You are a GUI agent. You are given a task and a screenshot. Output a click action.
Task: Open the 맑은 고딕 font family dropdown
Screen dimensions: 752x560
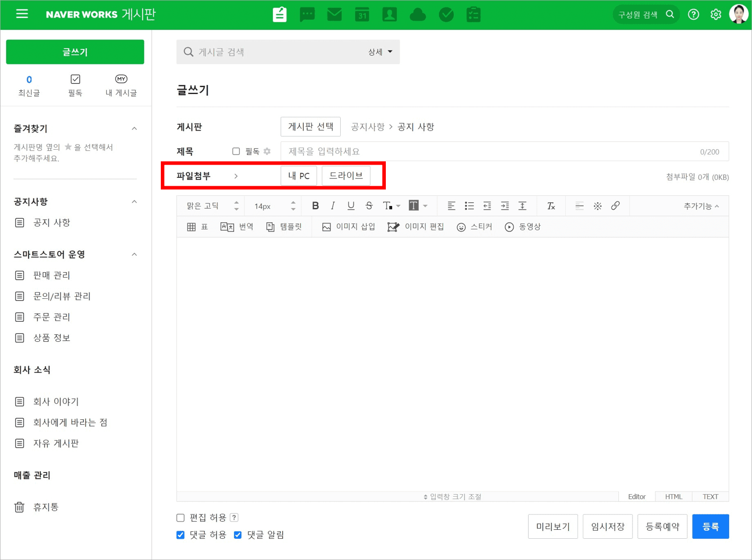pos(211,205)
